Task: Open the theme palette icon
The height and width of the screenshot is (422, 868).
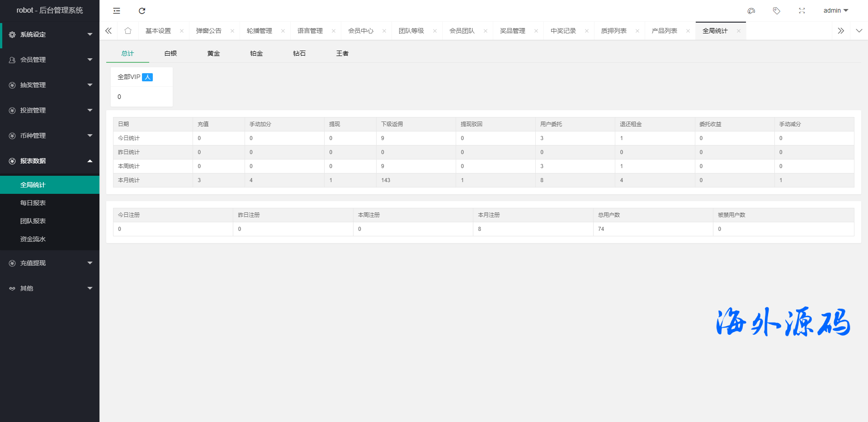Action: click(751, 11)
